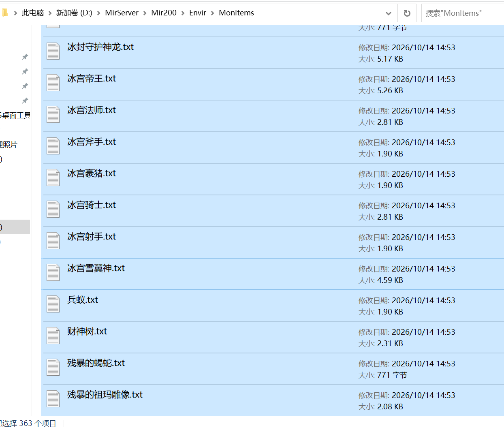Click the search MonItems input field

463,13
